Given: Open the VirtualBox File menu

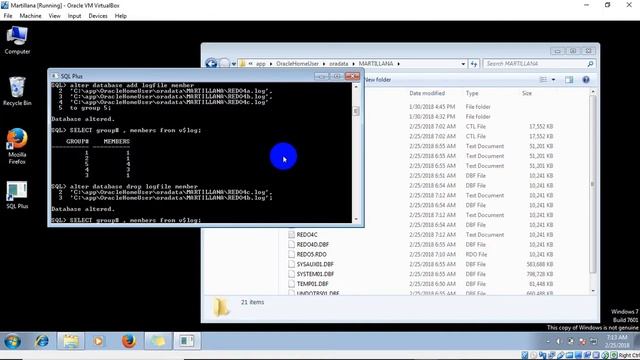Looking at the screenshot, I should (x=8, y=16).
